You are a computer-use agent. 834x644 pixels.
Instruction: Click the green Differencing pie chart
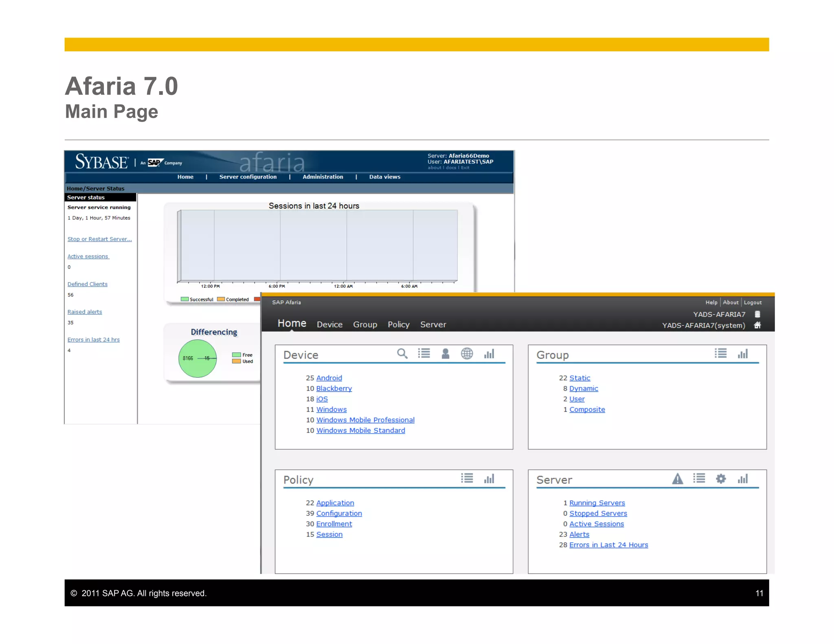coord(198,358)
